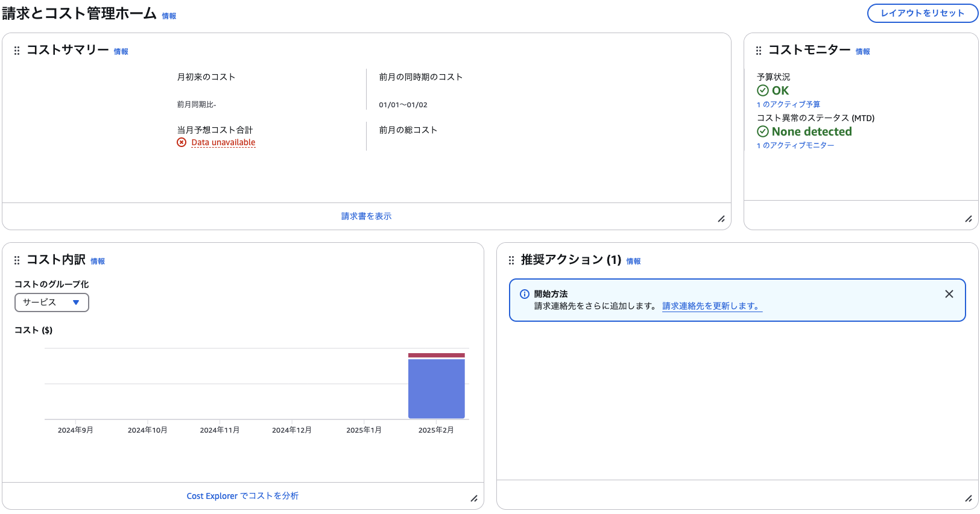Click the None detected status text
Viewport: 980px width, 514px height.
(812, 131)
